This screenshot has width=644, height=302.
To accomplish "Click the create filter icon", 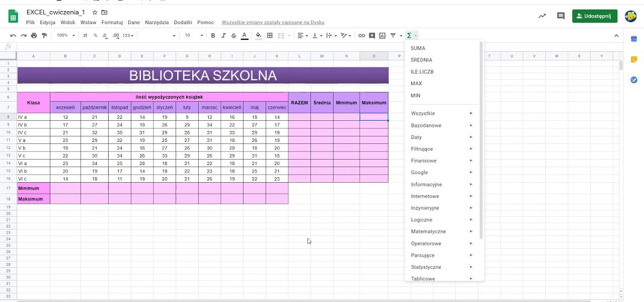I will point(394,35).
